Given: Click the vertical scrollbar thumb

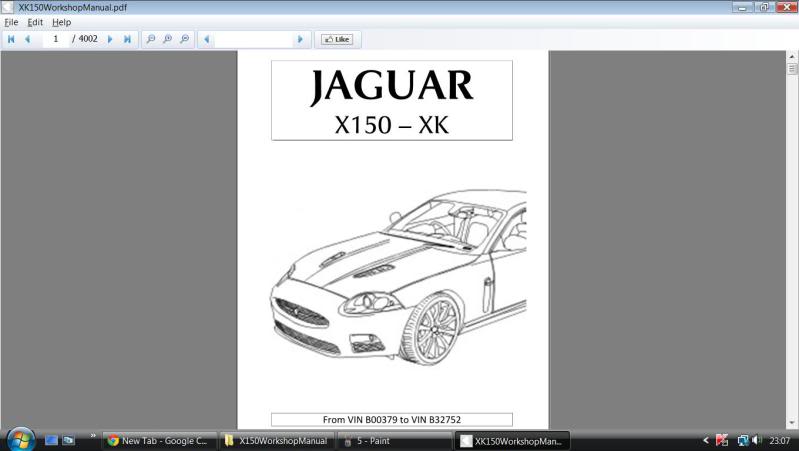Looking at the screenshot, I should pos(792,69).
